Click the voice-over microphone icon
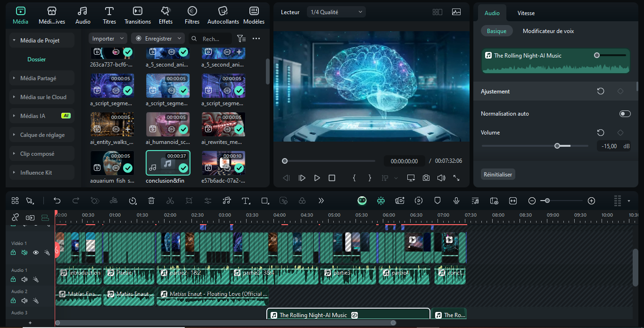This screenshot has width=644, height=328. pos(456,201)
